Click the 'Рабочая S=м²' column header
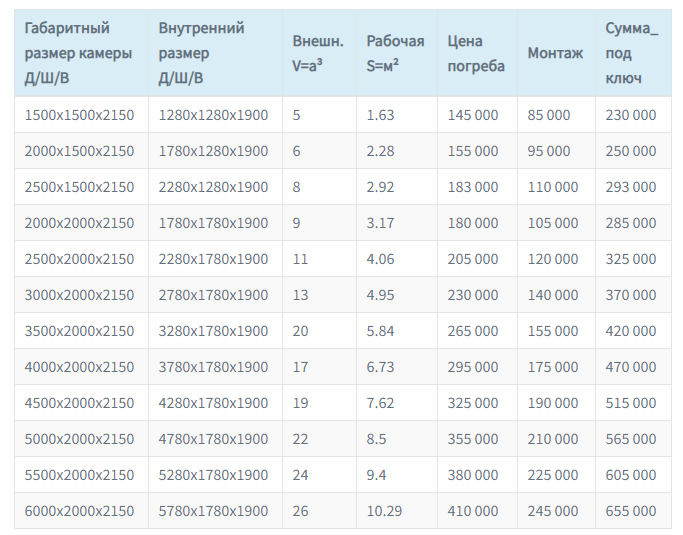The height and width of the screenshot is (535, 683). [397, 53]
